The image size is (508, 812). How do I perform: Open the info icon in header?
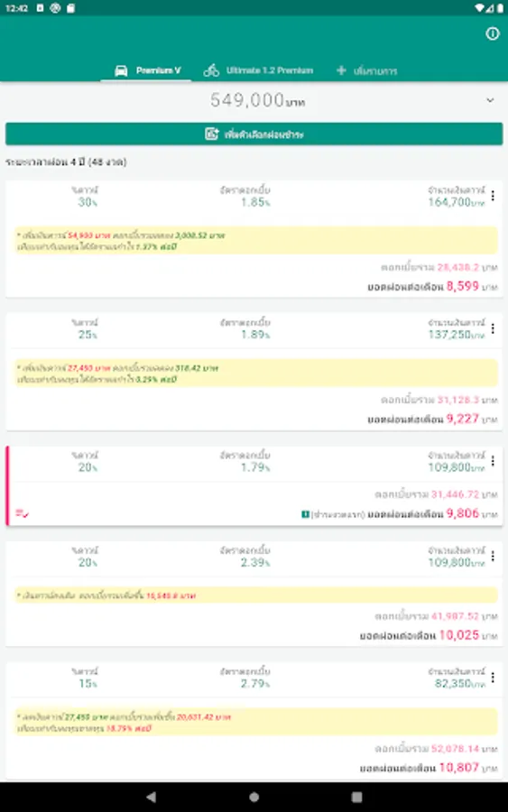pyautogui.click(x=492, y=33)
